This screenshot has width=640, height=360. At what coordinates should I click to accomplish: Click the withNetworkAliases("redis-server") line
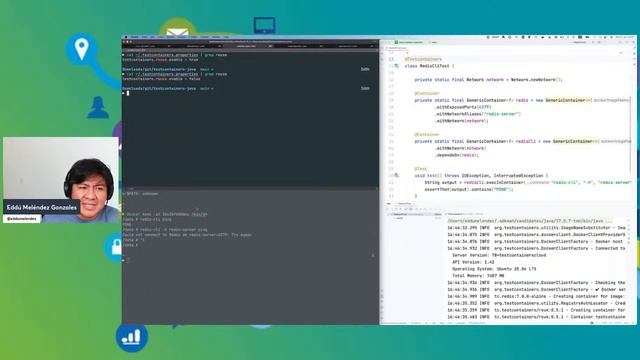(x=478, y=114)
